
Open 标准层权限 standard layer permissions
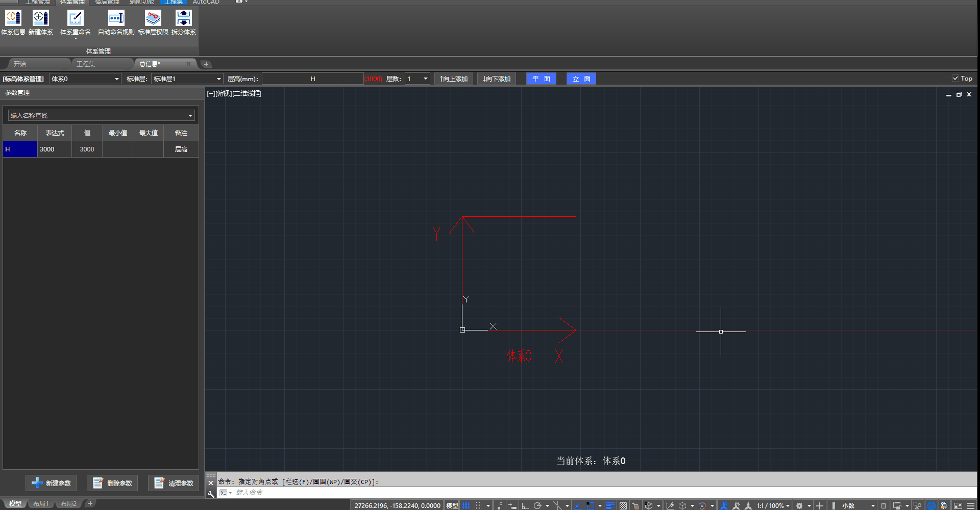[153, 22]
